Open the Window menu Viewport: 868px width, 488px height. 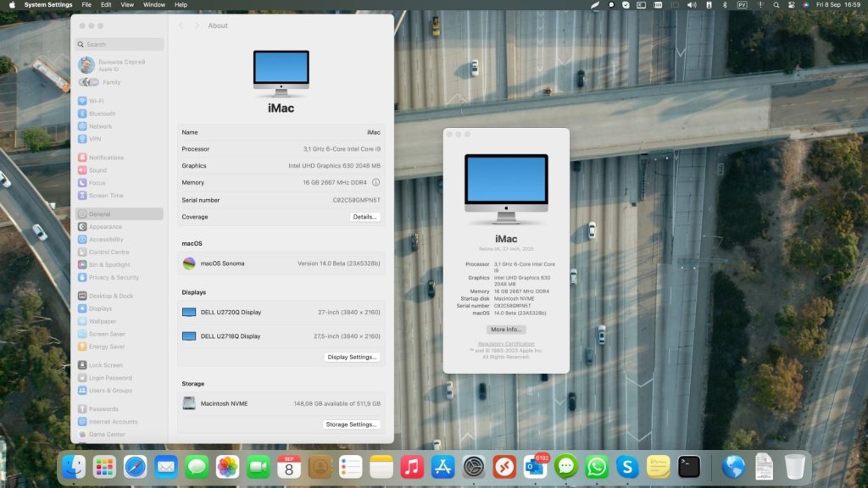[x=154, y=5]
